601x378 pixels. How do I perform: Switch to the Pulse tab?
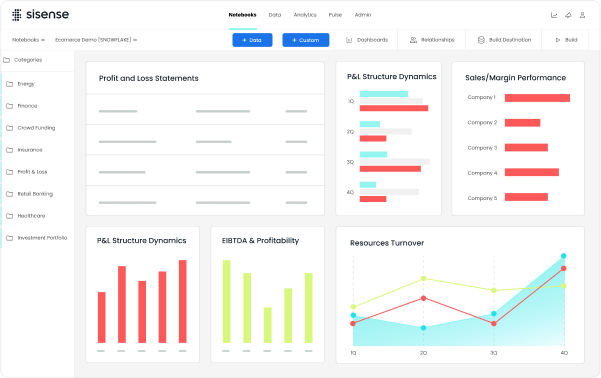click(x=335, y=15)
